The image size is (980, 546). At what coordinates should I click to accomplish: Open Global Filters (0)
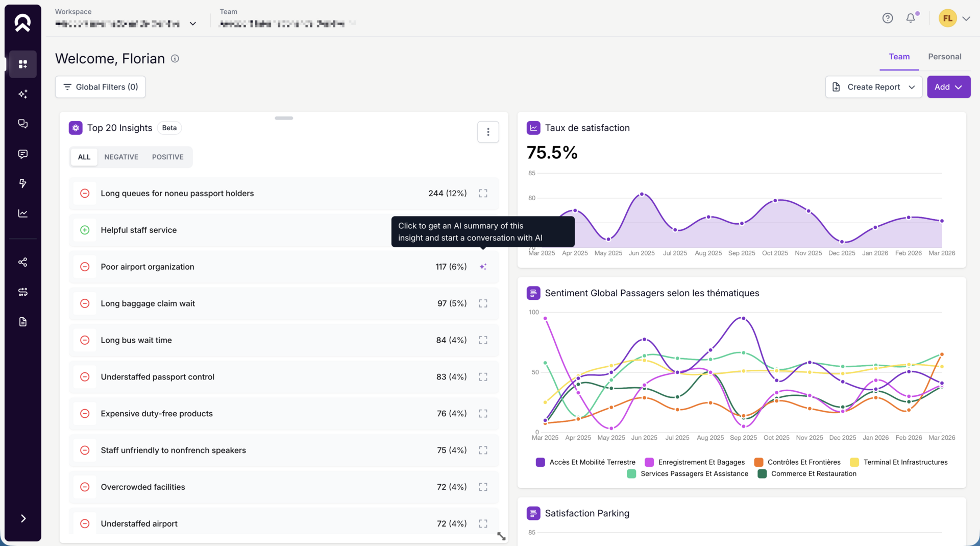pos(101,87)
